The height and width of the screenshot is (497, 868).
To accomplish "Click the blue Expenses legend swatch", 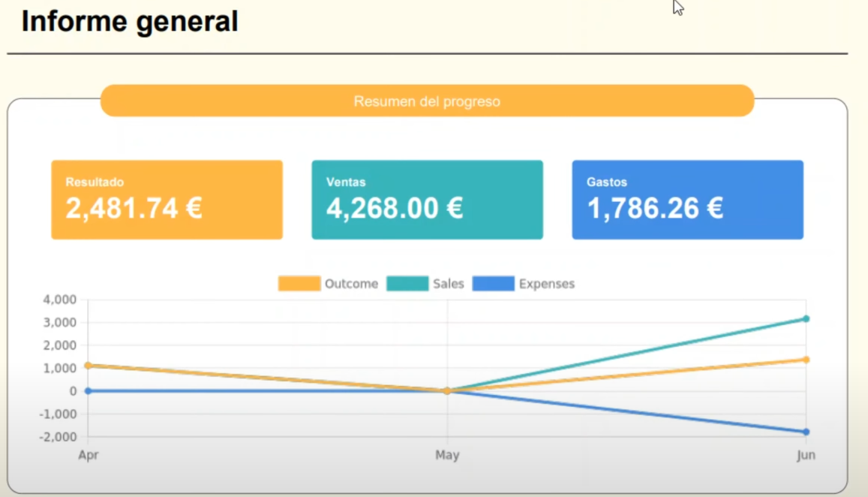I will point(493,284).
